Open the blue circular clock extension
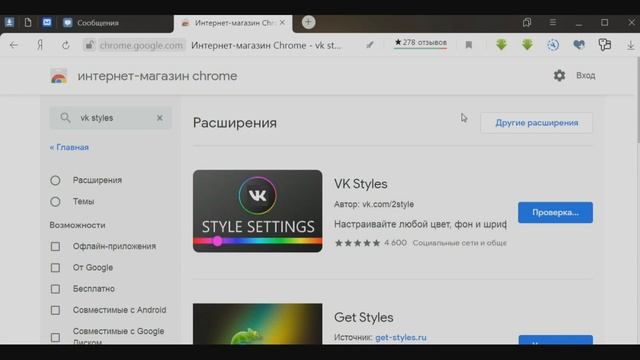Image resolution: width=640 pixels, height=360 pixels. [x=553, y=45]
